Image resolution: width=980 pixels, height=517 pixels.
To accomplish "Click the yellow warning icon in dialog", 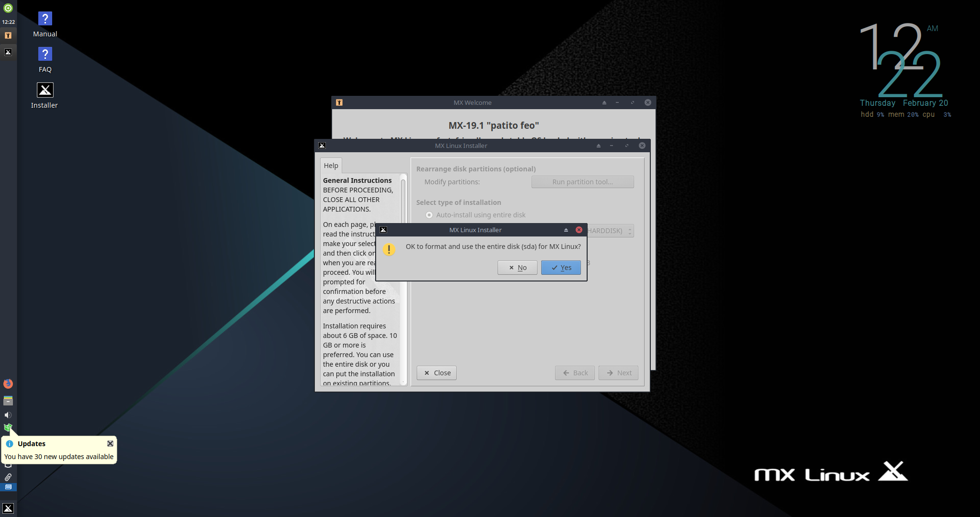I will [389, 249].
